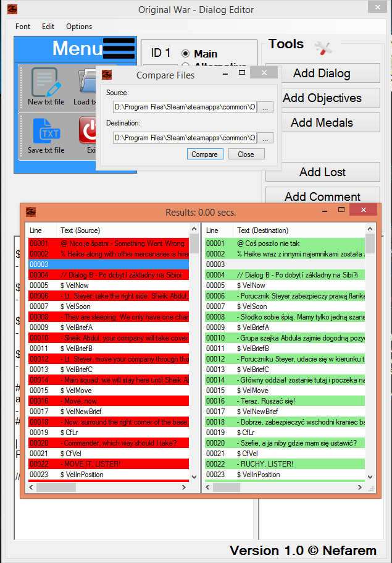Screen dimensions: 392x563
Task: Click Close in Compare Files dialog
Action: 246,155
